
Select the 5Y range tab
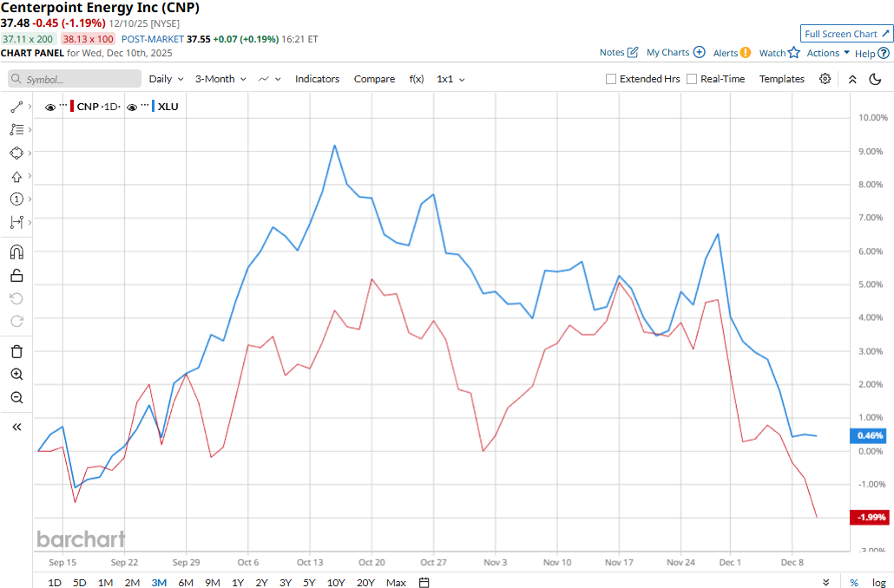coord(309,582)
